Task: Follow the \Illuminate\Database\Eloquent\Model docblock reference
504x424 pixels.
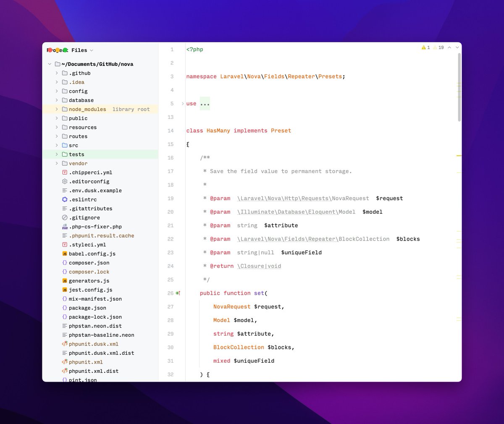Action: [x=296, y=212]
